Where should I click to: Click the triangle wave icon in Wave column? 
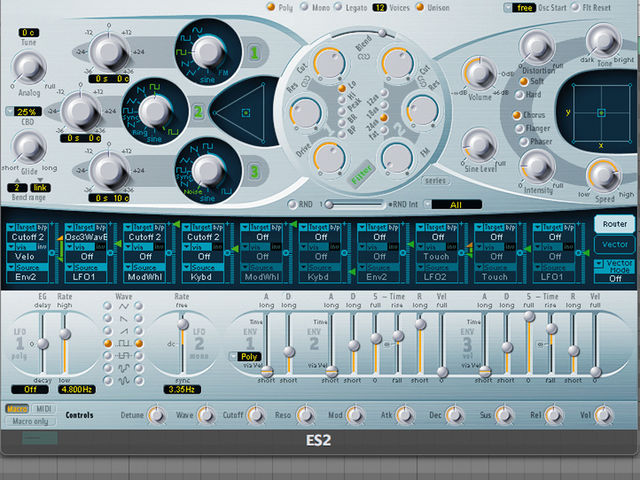[x=123, y=306]
